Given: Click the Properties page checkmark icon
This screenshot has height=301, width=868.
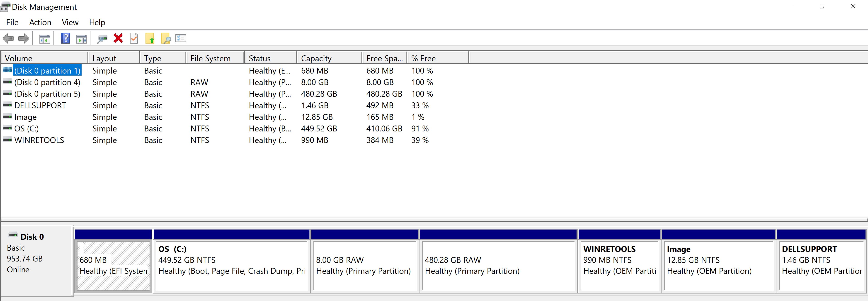Looking at the screenshot, I should click(x=134, y=38).
